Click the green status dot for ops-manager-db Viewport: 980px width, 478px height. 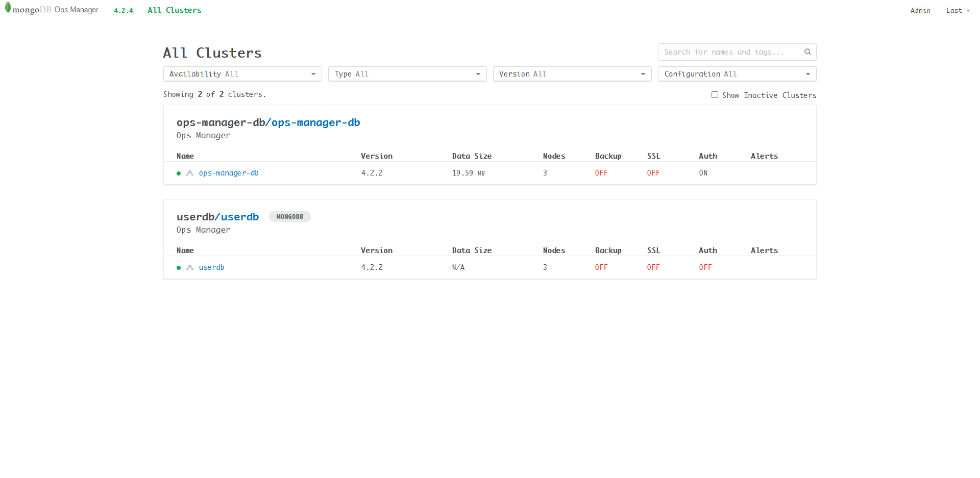[x=178, y=173]
